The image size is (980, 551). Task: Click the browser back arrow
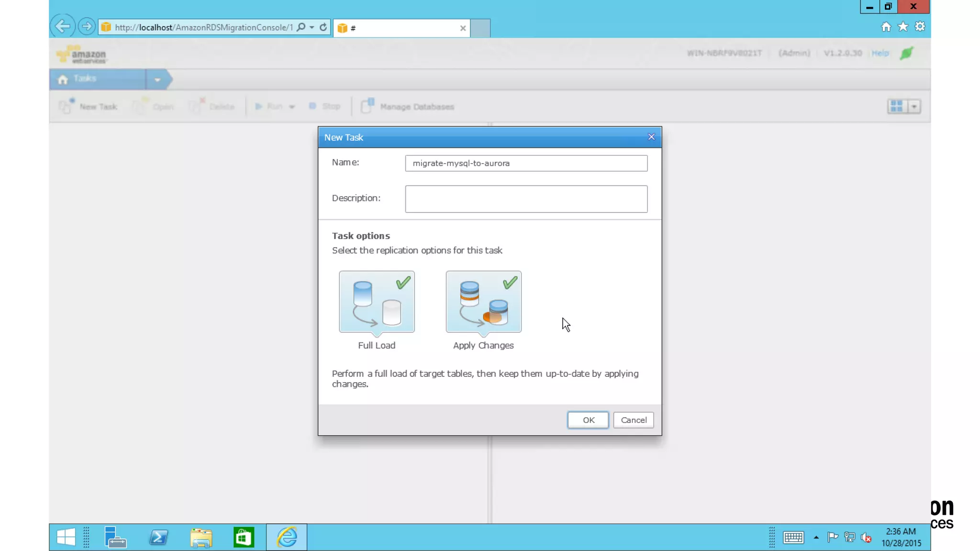62,26
